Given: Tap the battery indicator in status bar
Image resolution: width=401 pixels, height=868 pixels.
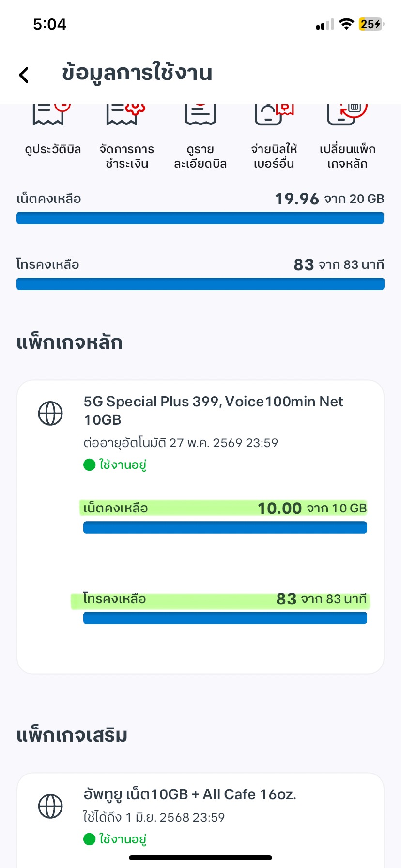Looking at the screenshot, I should click(x=370, y=24).
